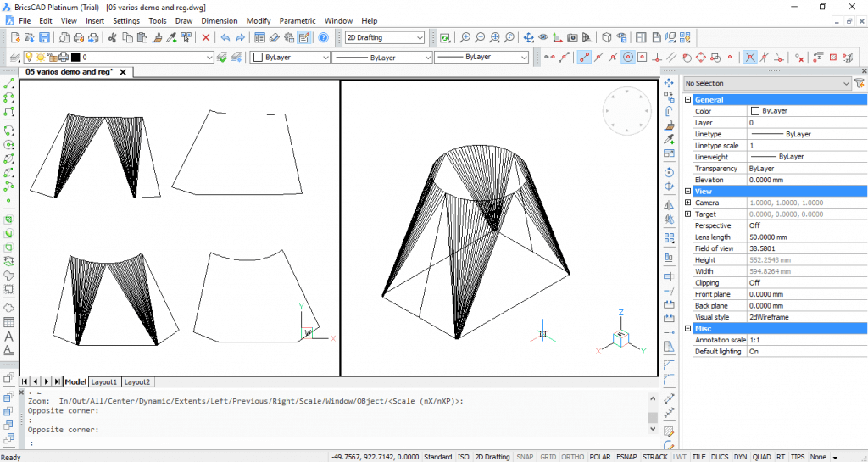Screen dimensions: 868x462
Task: Click the red Delete X icon
Action: pyautogui.click(x=206, y=37)
